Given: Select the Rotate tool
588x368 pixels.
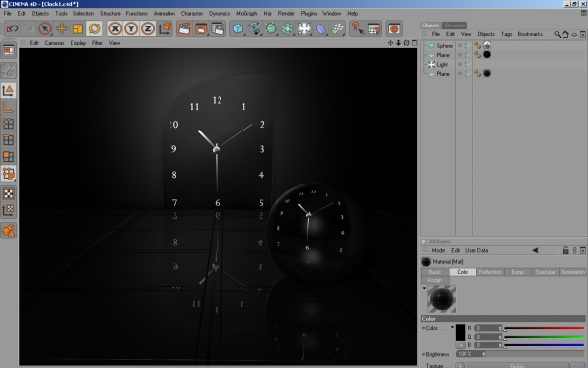Looking at the screenshot, I should pos(94,28).
